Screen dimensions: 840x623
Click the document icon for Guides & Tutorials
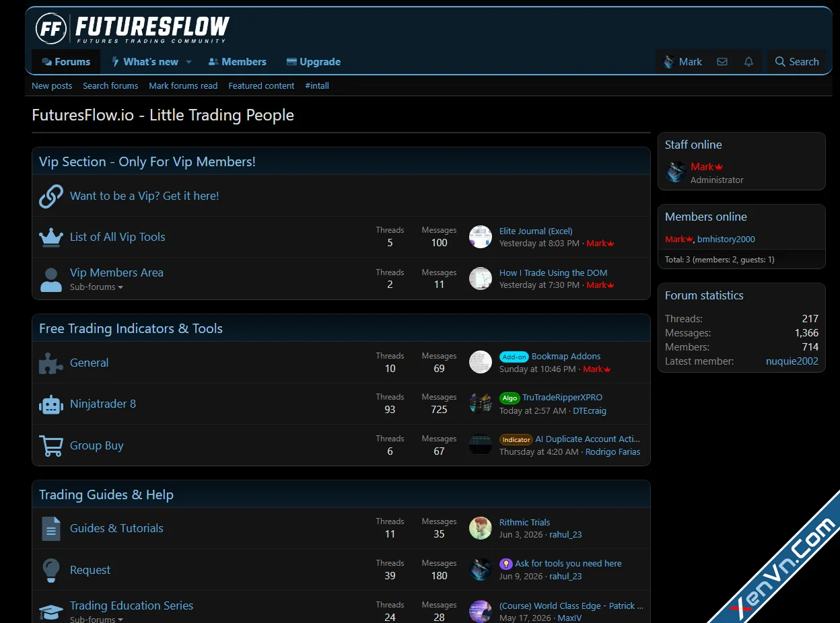click(51, 529)
